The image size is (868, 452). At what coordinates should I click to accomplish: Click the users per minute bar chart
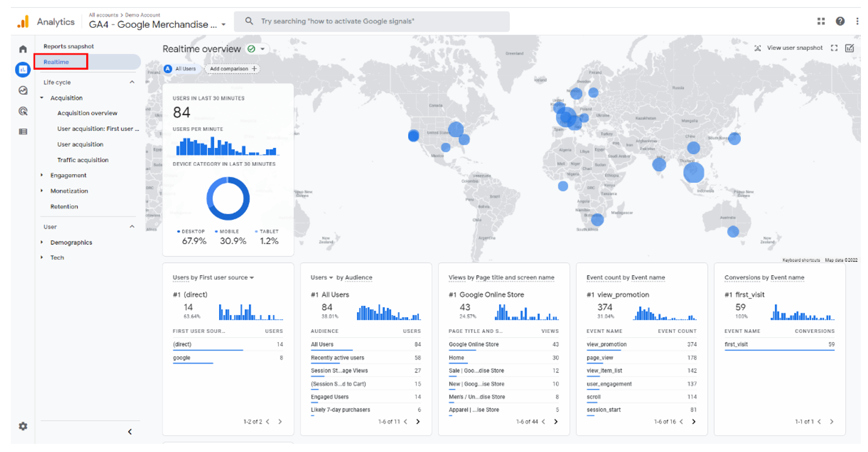(x=226, y=146)
